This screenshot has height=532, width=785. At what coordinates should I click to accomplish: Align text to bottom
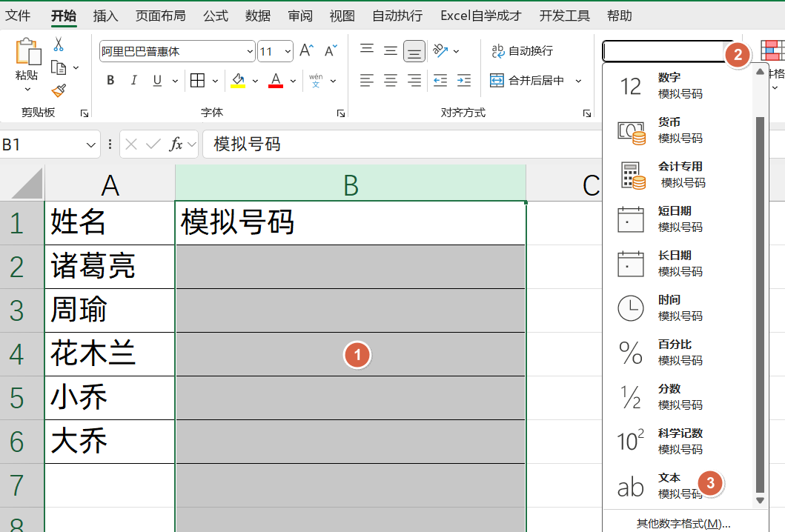click(x=414, y=51)
